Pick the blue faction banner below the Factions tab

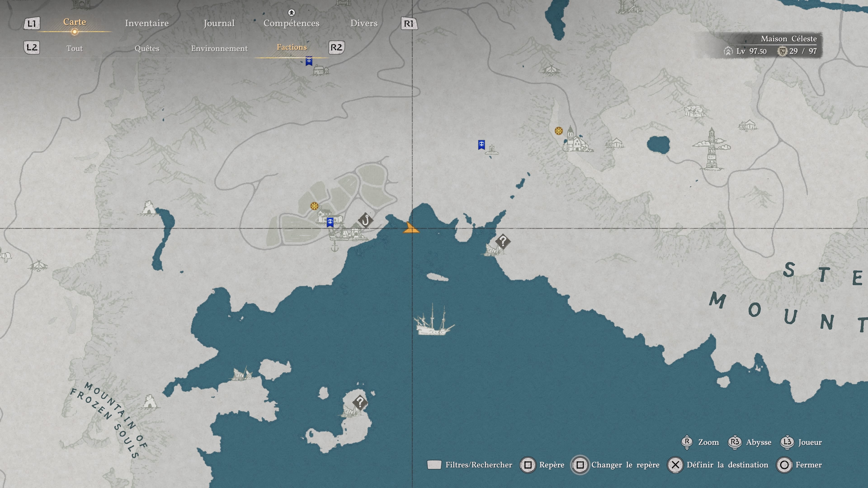[309, 61]
